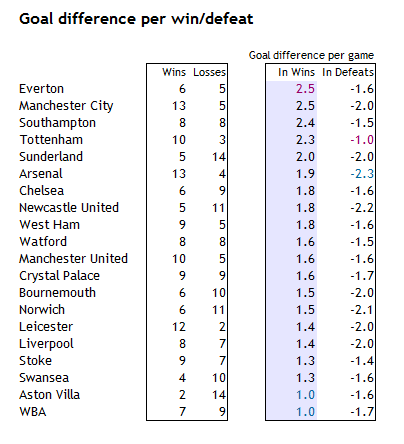Select Southampton's 2.4 in-wins value
The height and width of the screenshot is (444, 404).
point(305,123)
